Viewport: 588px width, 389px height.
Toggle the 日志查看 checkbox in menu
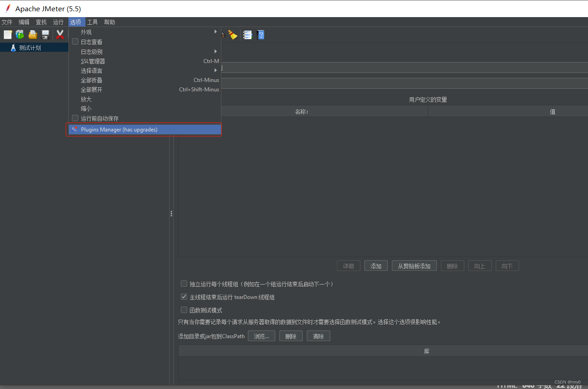click(x=75, y=41)
